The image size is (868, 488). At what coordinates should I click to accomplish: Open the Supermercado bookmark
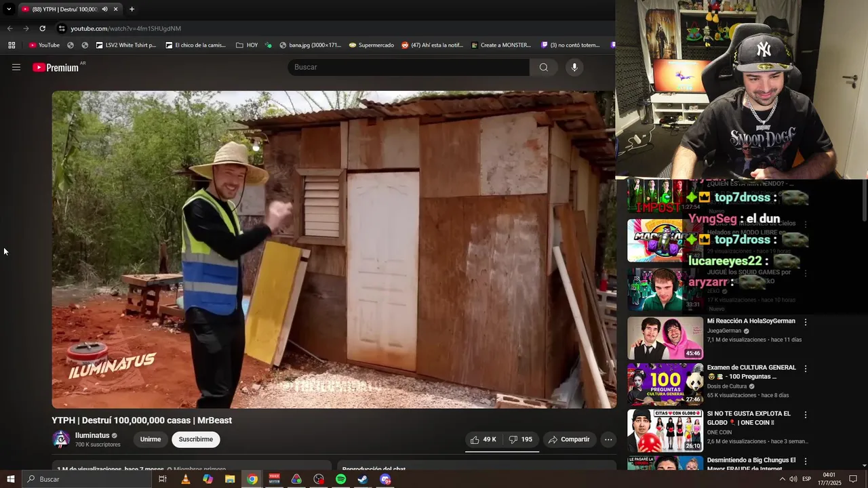[x=371, y=45]
